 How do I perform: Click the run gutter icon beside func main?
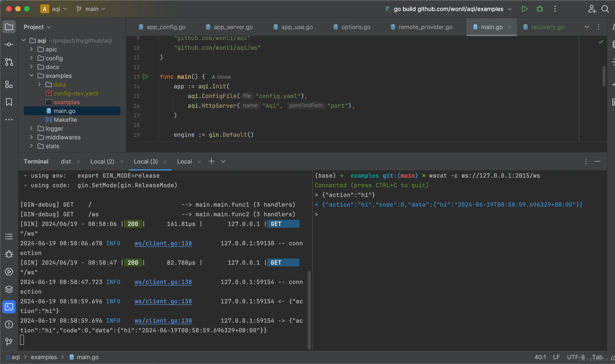[x=145, y=77]
